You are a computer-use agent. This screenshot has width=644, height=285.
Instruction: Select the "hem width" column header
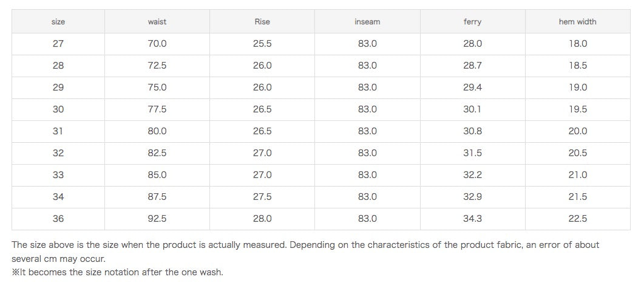point(577,22)
